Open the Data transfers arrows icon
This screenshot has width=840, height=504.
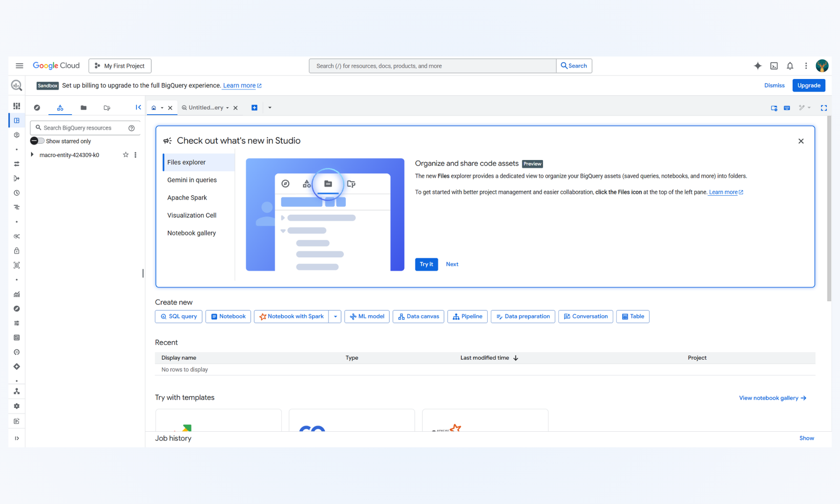(16, 164)
